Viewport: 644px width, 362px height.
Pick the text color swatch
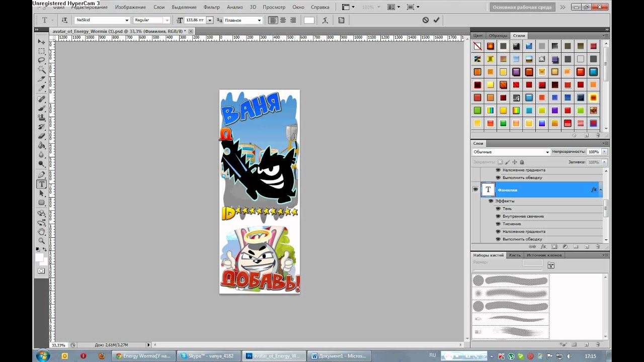tap(309, 20)
